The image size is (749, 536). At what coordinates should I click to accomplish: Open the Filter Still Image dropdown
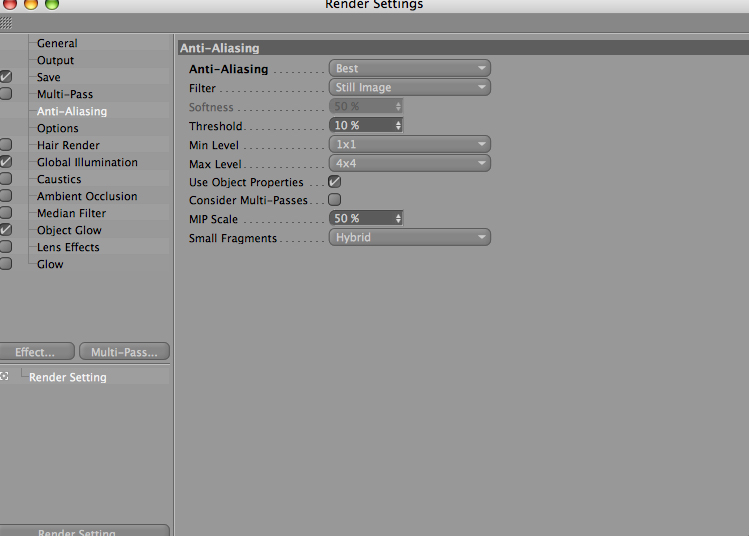click(x=410, y=87)
